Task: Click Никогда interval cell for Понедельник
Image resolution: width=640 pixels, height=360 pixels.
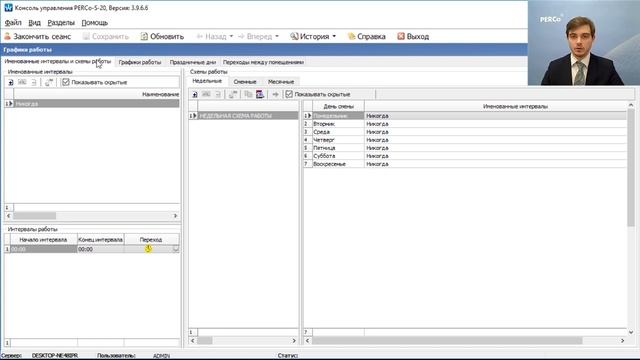Action: point(495,116)
